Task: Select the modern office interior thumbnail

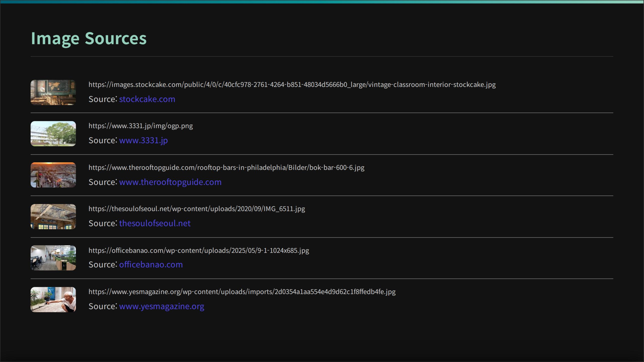Action: point(53,258)
